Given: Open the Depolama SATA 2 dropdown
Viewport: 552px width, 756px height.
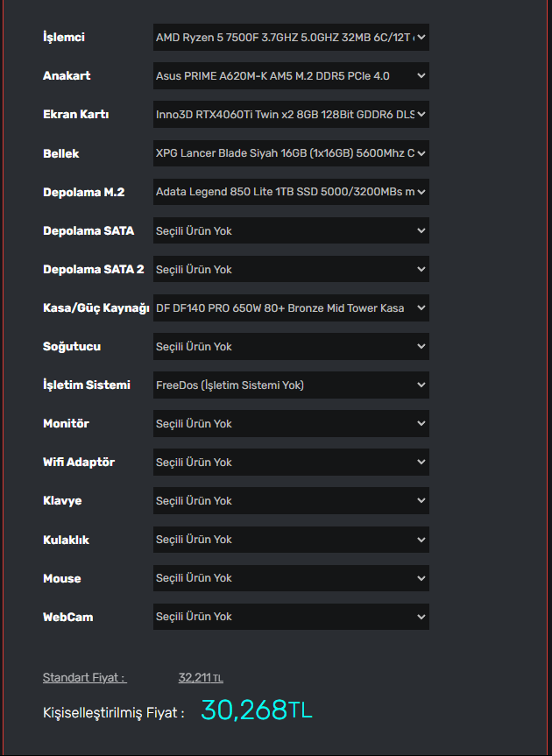Looking at the screenshot, I should click(291, 269).
